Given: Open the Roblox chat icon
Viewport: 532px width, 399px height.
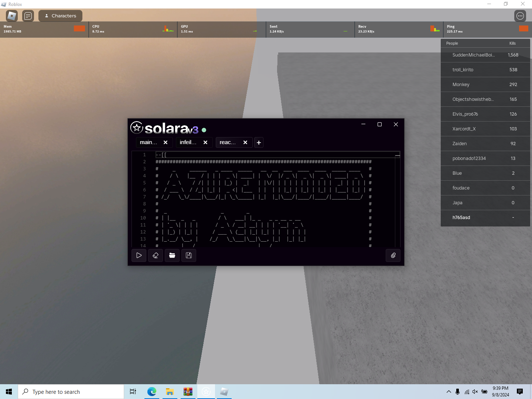Looking at the screenshot, I should (x=28, y=16).
